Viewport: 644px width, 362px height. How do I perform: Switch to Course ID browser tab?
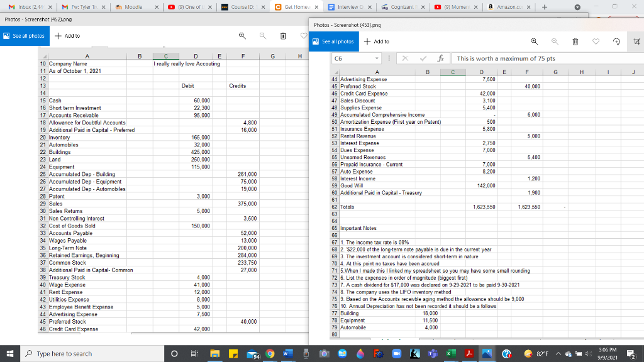242,7
